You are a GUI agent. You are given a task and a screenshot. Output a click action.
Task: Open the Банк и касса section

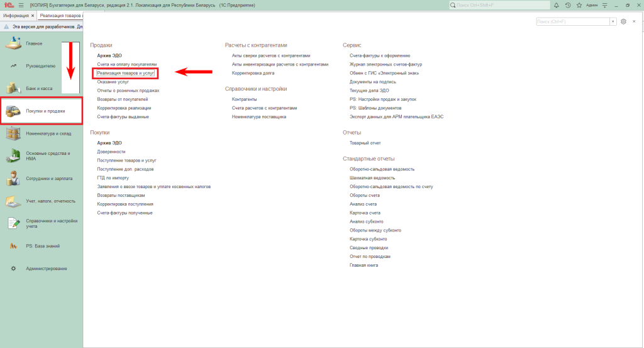(x=13, y=88)
